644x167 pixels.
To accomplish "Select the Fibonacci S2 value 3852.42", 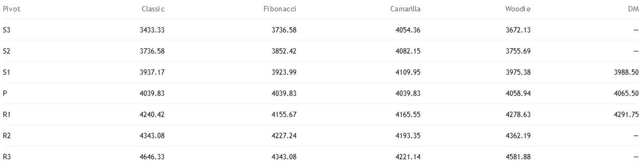I will (x=283, y=51).
